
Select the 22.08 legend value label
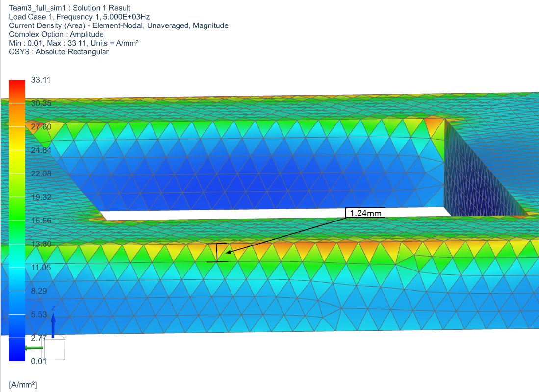click(x=41, y=173)
